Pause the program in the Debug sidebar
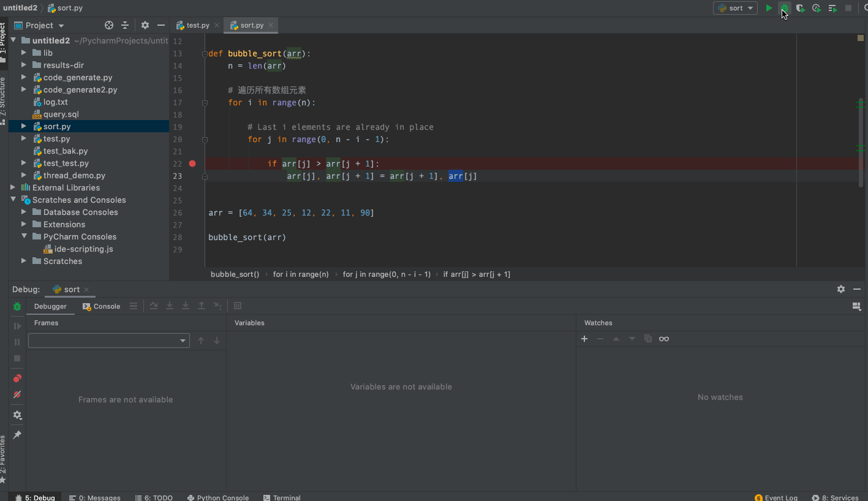Viewport: 868px width, 501px height. point(17,342)
